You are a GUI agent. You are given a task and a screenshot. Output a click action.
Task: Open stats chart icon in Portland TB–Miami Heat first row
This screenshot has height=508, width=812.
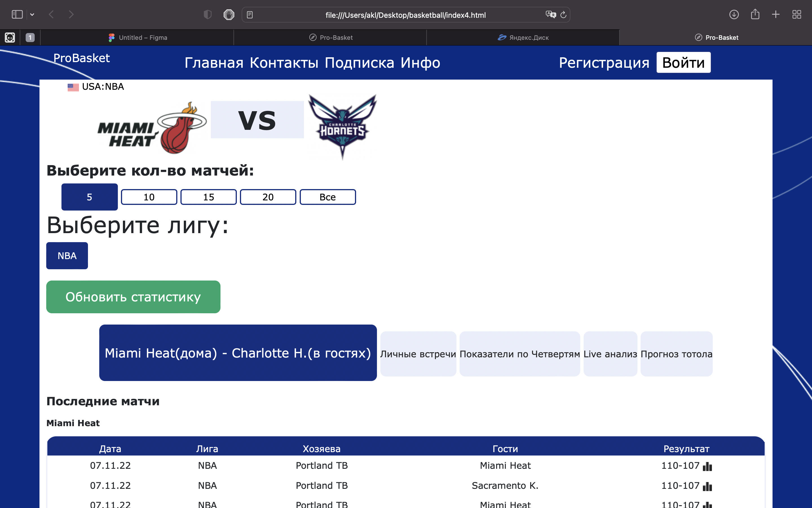tap(707, 466)
